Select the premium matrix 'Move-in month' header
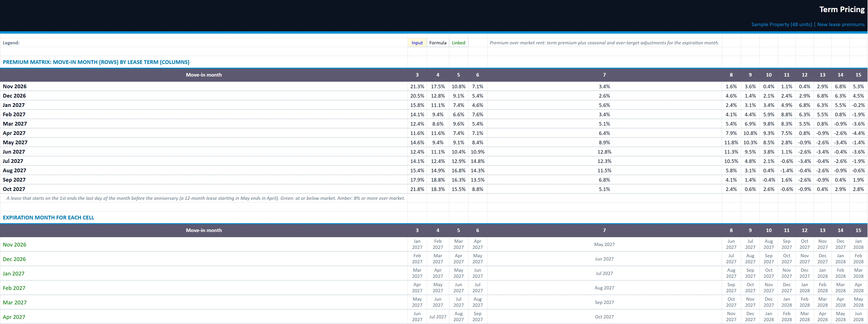Image resolution: width=868 pixels, height=324 pixels. pyautogui.click(x=204, y=75)
